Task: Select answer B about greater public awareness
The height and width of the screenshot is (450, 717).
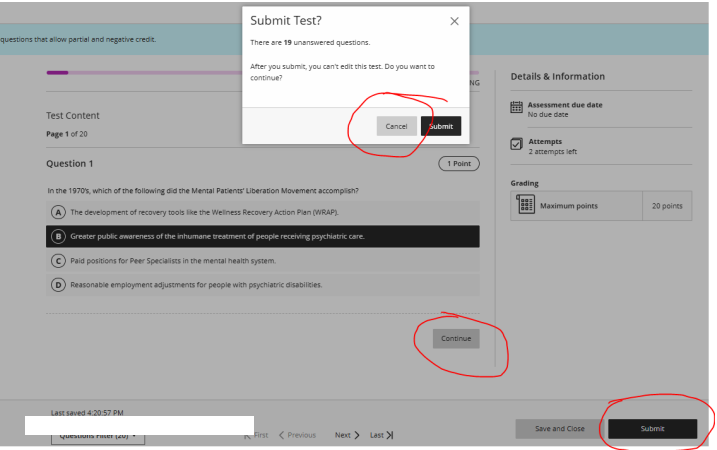Action: [x=59, y=236]
